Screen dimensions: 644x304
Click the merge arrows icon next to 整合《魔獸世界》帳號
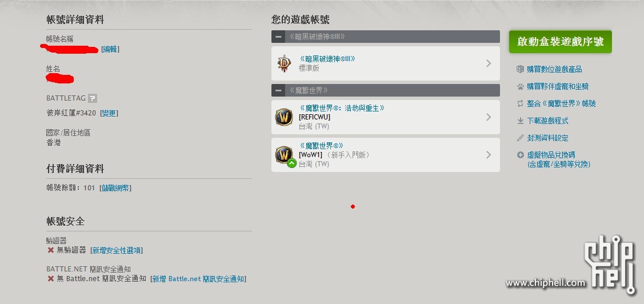pyautogui.click(x=521, y=103)
